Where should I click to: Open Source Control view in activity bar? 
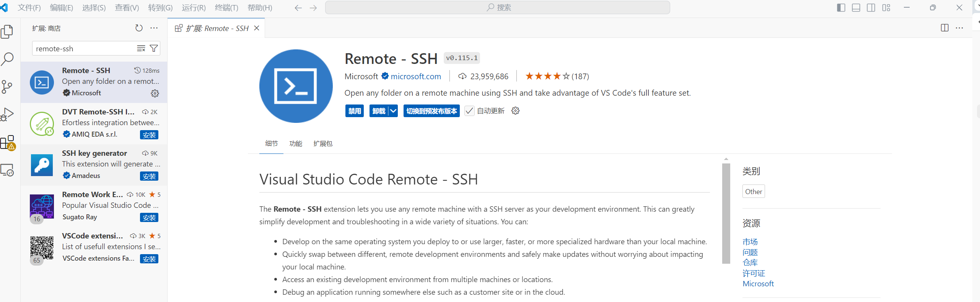7,87
